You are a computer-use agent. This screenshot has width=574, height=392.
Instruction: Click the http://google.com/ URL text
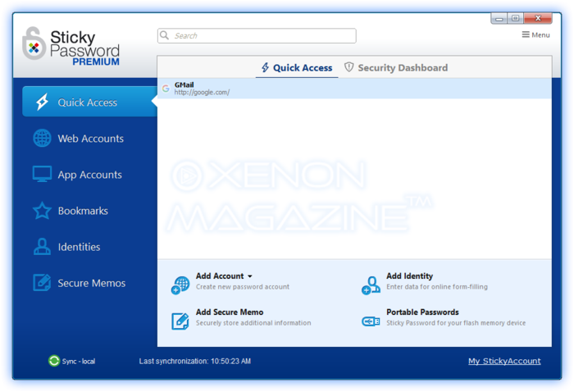(x=202, y=92)
